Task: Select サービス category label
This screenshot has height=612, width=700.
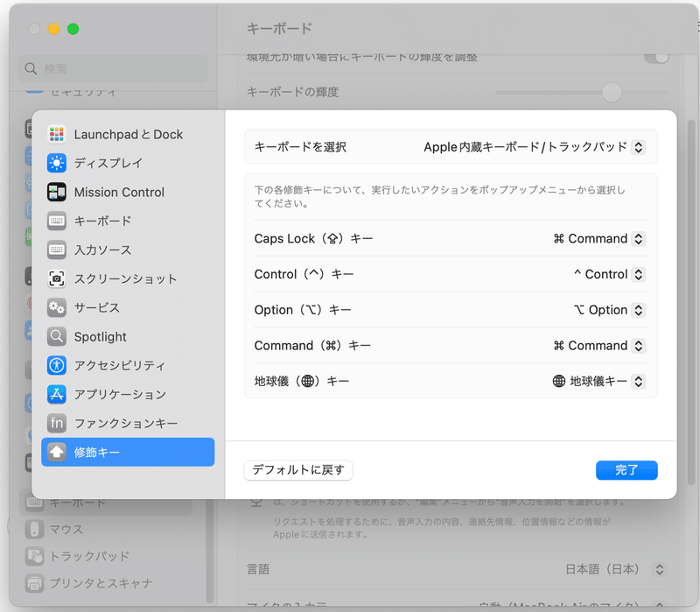Action: coord(97,308)
